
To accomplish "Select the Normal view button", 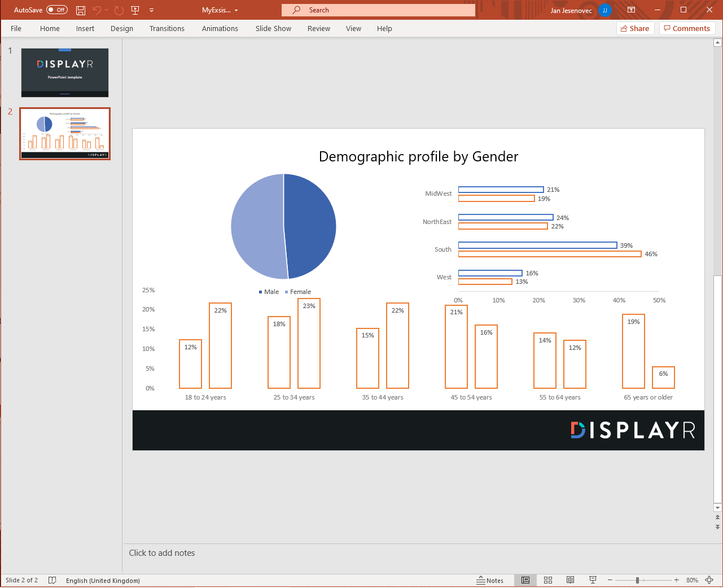I will tap(525, 580).
